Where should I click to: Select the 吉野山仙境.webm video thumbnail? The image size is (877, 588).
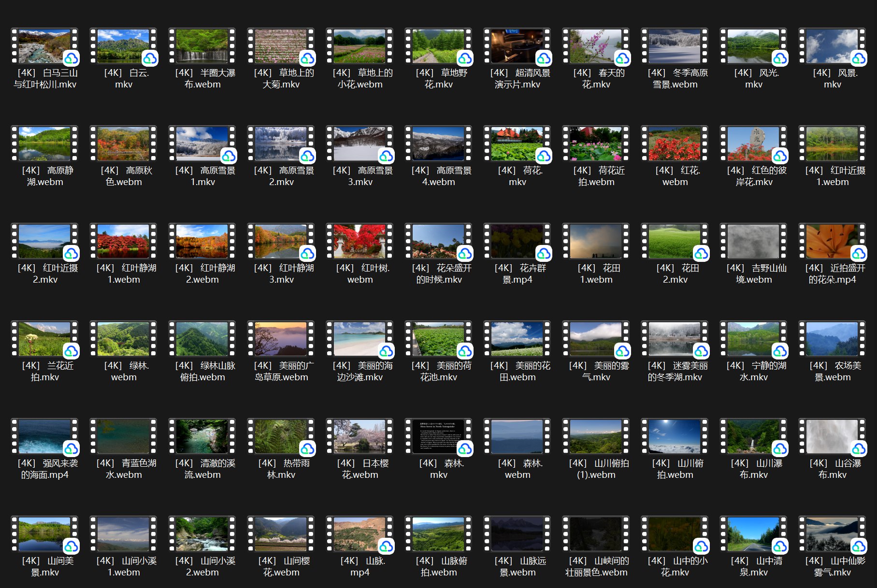pyautogui.click(x=753, y=242)
